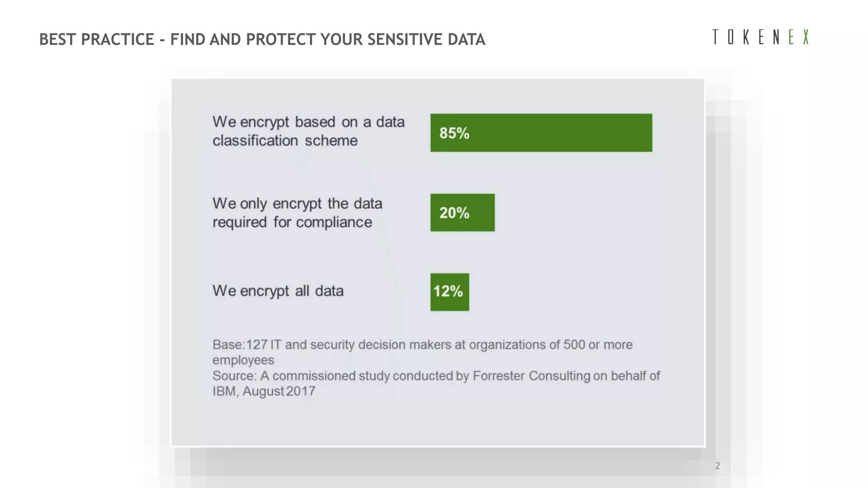
Task: Click the green 20% bar
Action: 462,213
